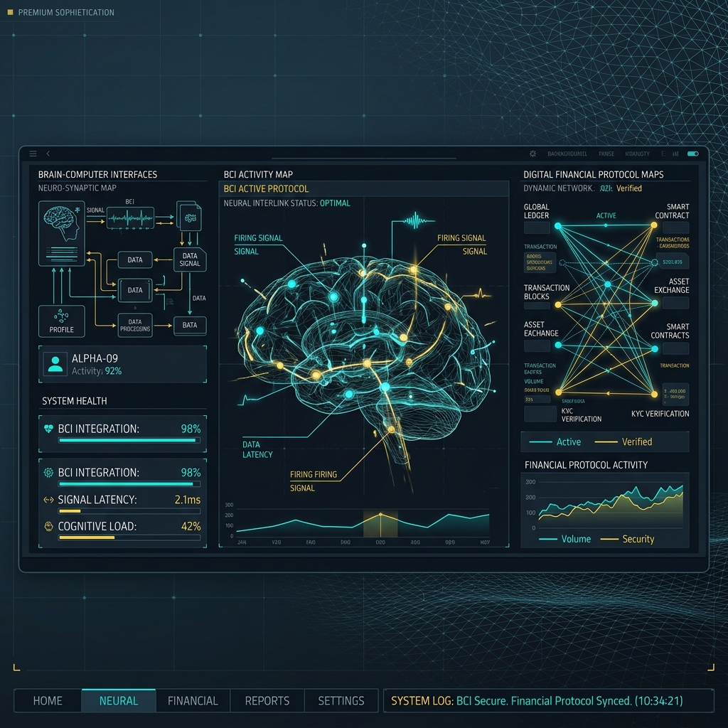Click gear icon beside BCI INTEGRATION
This screenshot has width=728, height=728.
pos(48,473)
